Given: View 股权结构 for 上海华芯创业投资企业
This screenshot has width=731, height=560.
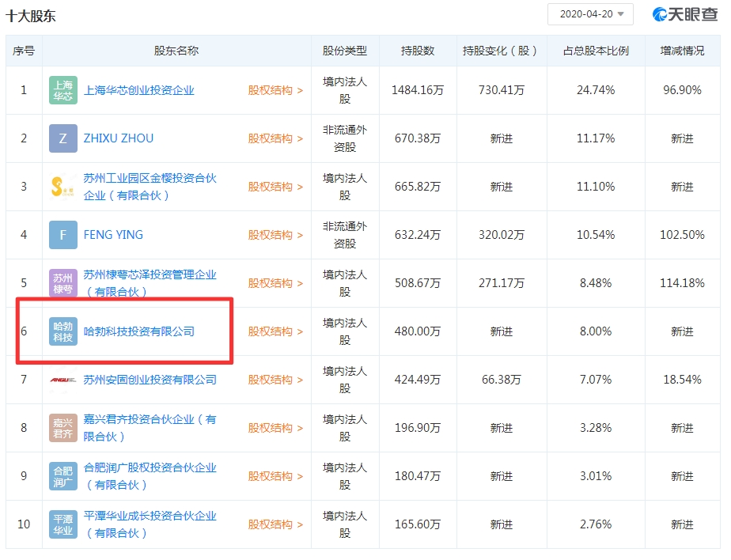Looking at the screenshot, I should click(x=275, y=90).
